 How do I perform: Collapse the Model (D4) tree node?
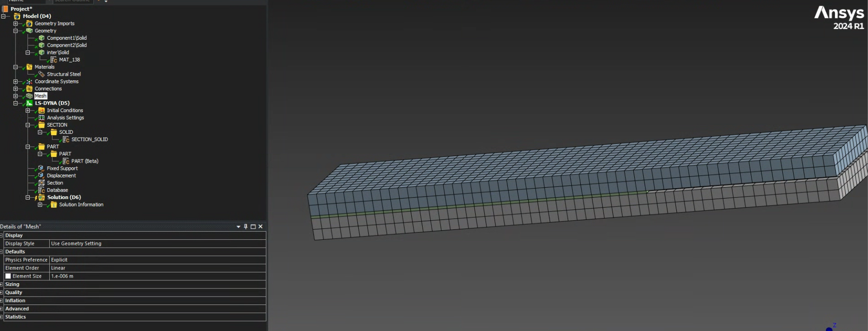(x=3, y=16)
